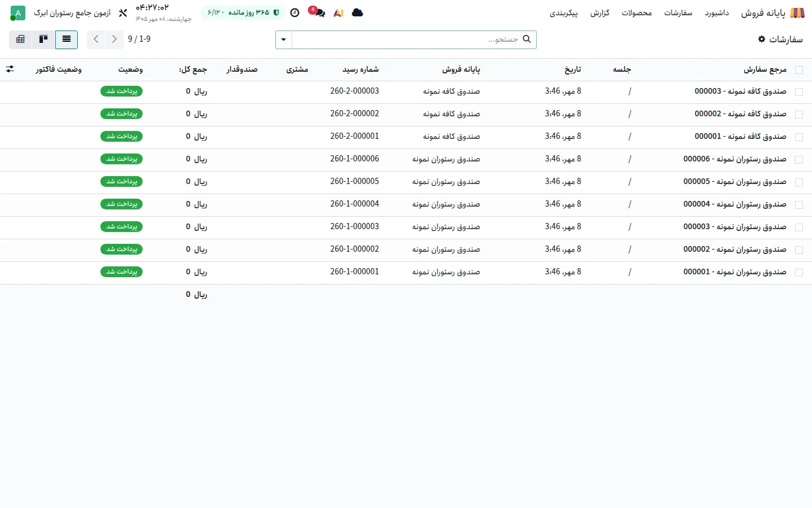Sort by the پایانه فروش column header
812x508 pixels.
click(461, 69)
